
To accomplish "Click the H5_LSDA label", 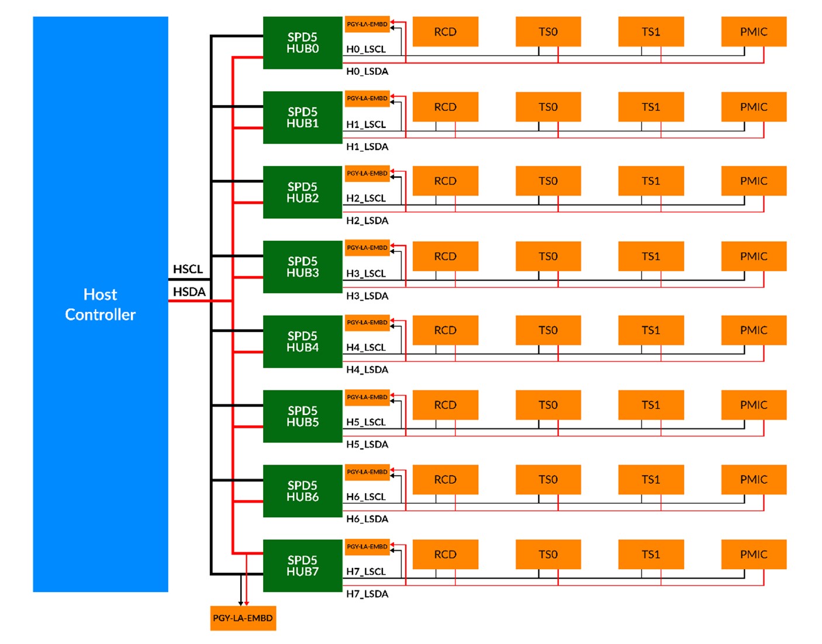I will coord(367,444).
